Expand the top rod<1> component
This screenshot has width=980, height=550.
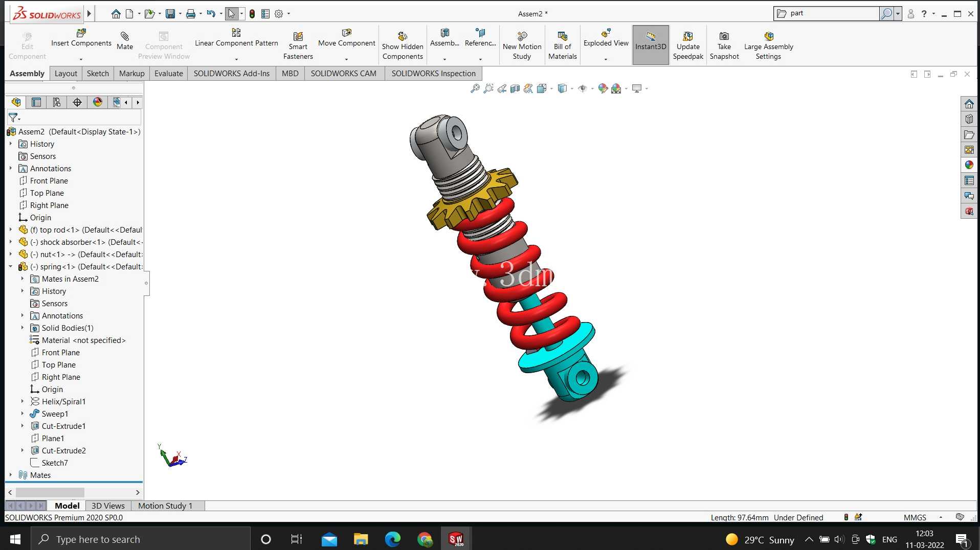click(11, 230)
